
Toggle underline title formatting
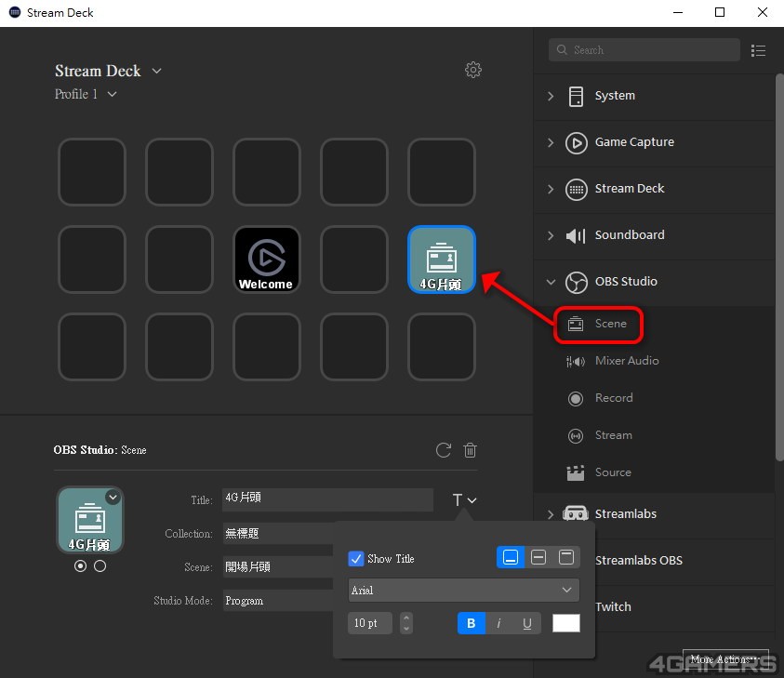click(527, 623)
